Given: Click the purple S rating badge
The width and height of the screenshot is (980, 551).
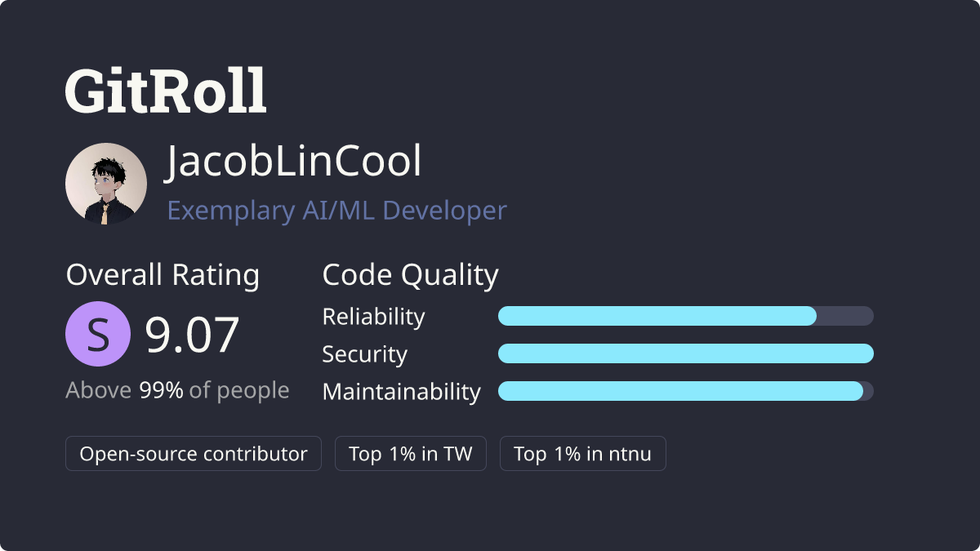Looking at the screenshot, I should coord(98,334).
